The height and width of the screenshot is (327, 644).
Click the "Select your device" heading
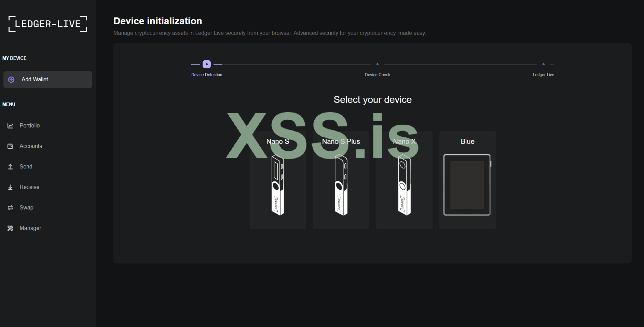[373, 99]
